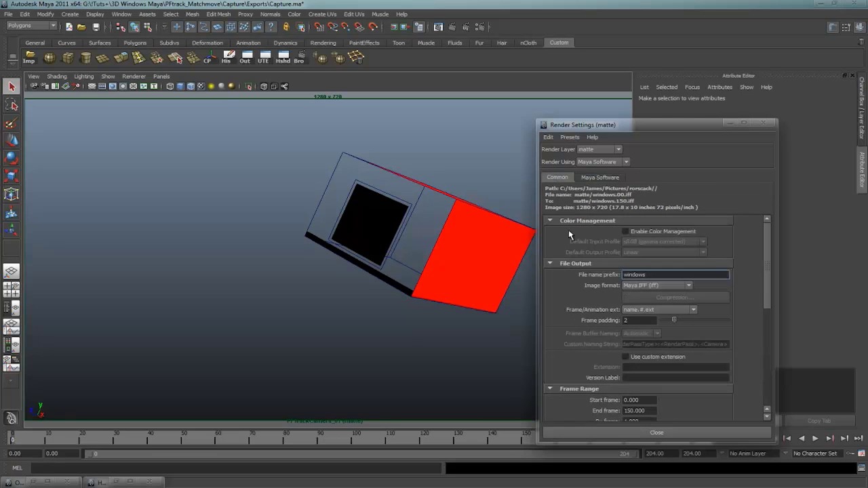This screenshot has height=488, width=868.
Task: Open the Polygons menu set dropdown
Action: point(32,26)
